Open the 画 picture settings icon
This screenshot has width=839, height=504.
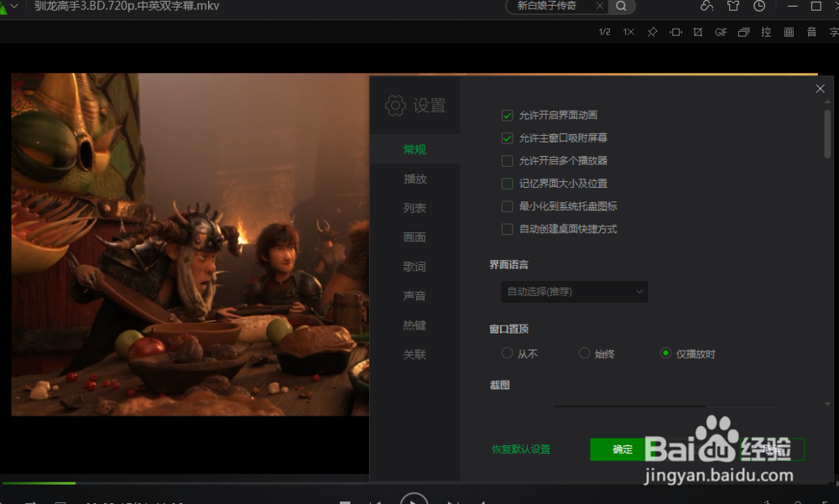tap(789, 32)
